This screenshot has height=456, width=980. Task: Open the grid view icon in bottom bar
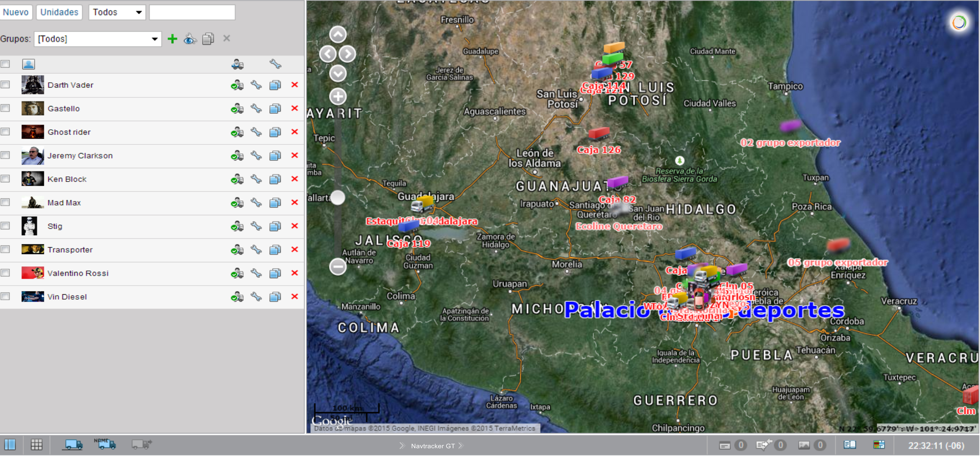(x=37, y=445)
